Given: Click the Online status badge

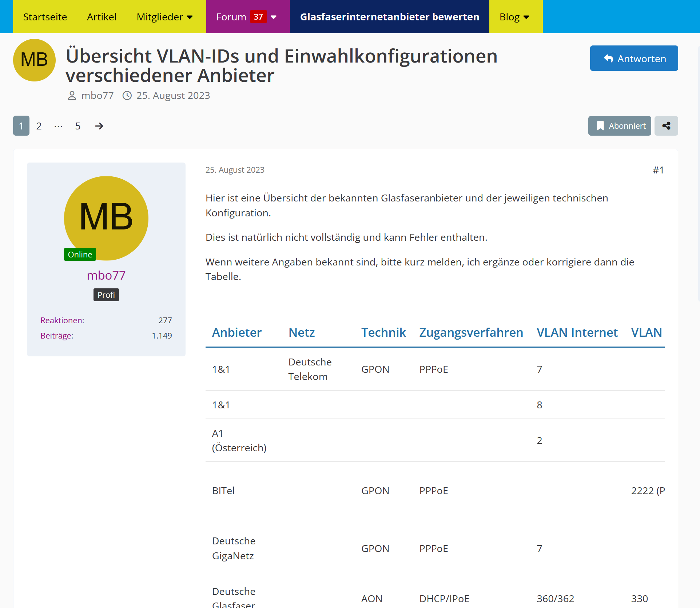Looking at the screenshot, I should 80,255.
